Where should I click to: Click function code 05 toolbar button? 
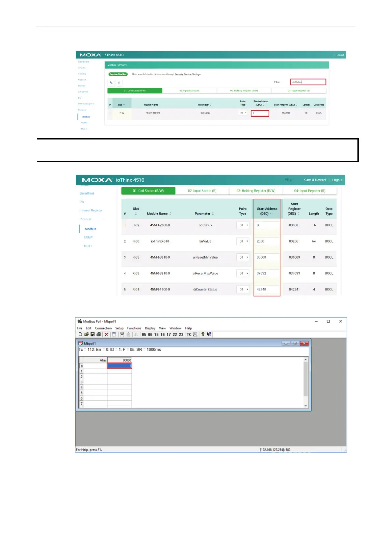pyautogui.click(x=144, y=334)
